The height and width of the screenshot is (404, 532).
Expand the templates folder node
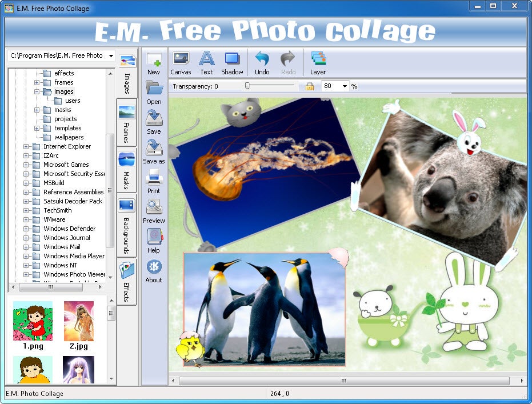37,128
